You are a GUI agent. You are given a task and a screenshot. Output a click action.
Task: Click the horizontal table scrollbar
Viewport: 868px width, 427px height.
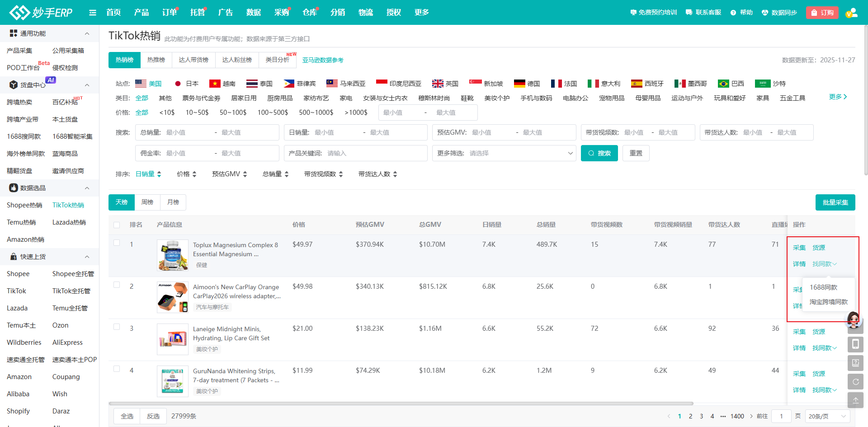pyautogui.click(x=401, y=404)
